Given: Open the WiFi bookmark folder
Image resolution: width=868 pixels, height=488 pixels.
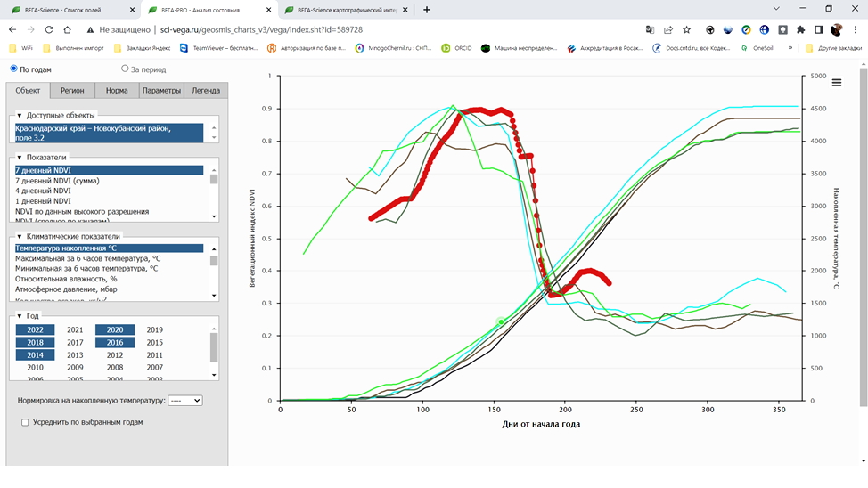Looking at the screenshot, I should tap(21, 48).
